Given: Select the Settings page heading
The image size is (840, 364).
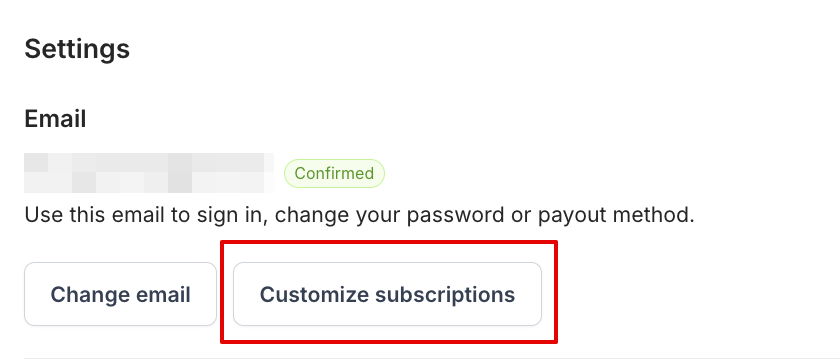Looking at the screenshot, I should 77,49.
